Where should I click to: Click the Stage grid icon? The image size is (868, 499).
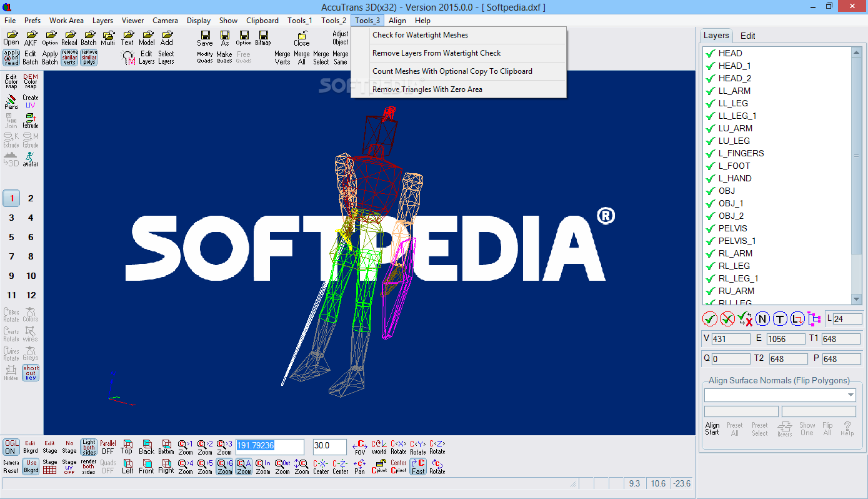(x=50, y=466)
